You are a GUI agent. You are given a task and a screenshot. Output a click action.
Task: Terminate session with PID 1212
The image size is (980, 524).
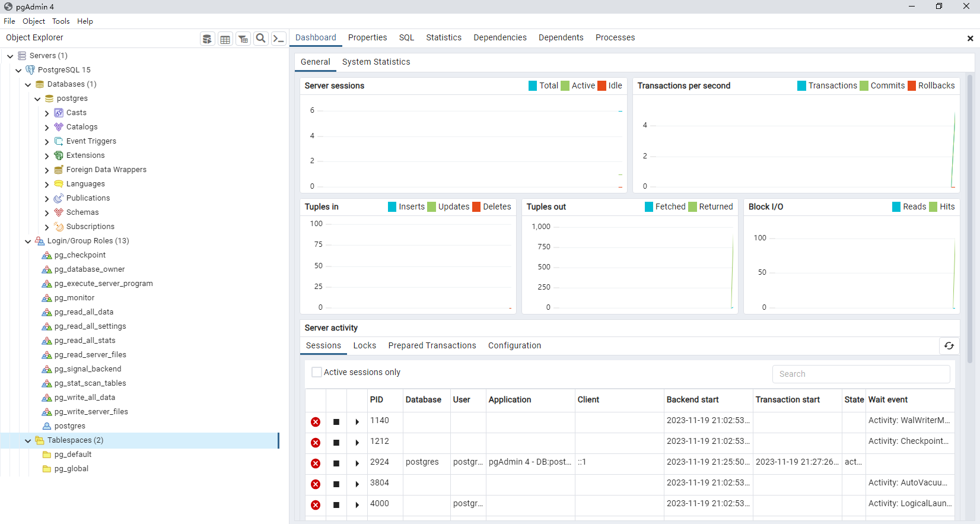pos(316,443)
